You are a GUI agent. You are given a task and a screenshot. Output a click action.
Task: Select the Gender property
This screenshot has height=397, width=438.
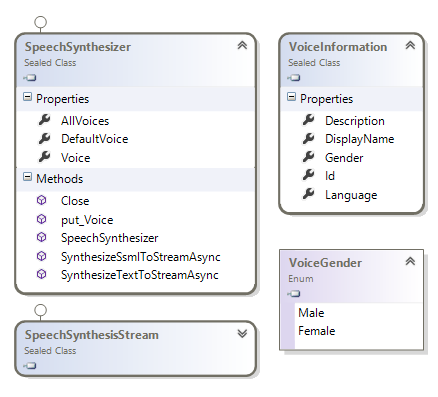pos(344,158)
